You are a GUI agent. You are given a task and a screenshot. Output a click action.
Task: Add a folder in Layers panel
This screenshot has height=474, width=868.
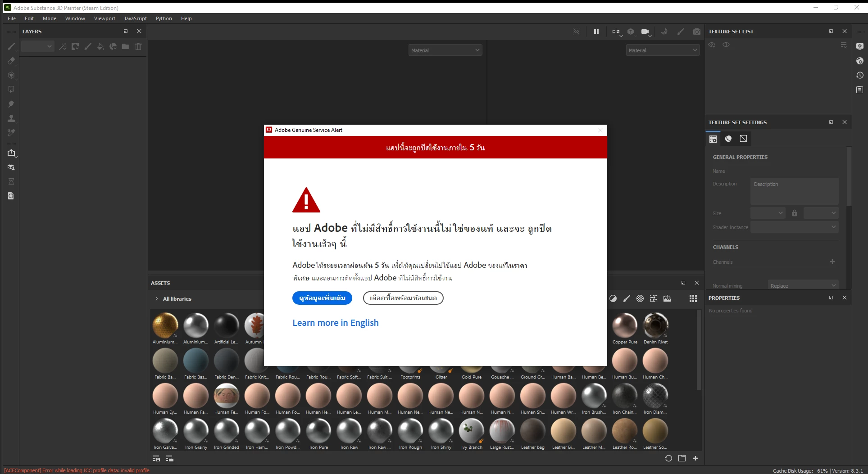(x=126, y=46)
